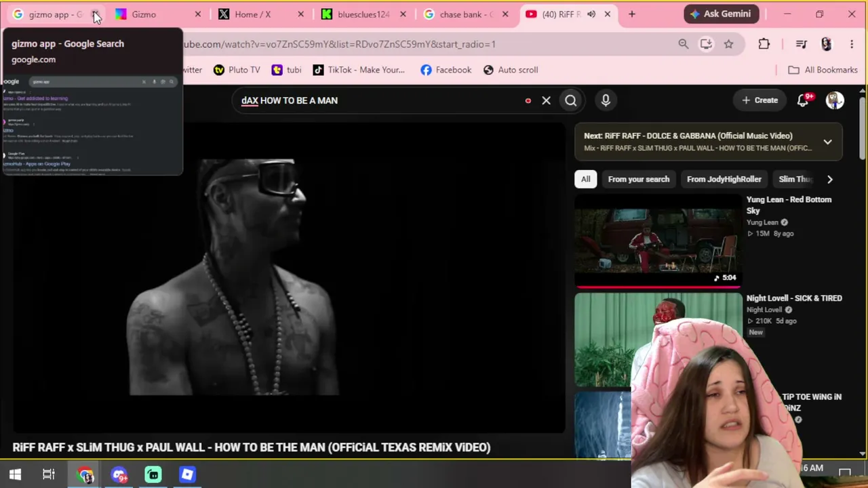Viewport: 868px width, 488px height.
Task: Open the Pluto TV bookmark
Action: point(237,70)
